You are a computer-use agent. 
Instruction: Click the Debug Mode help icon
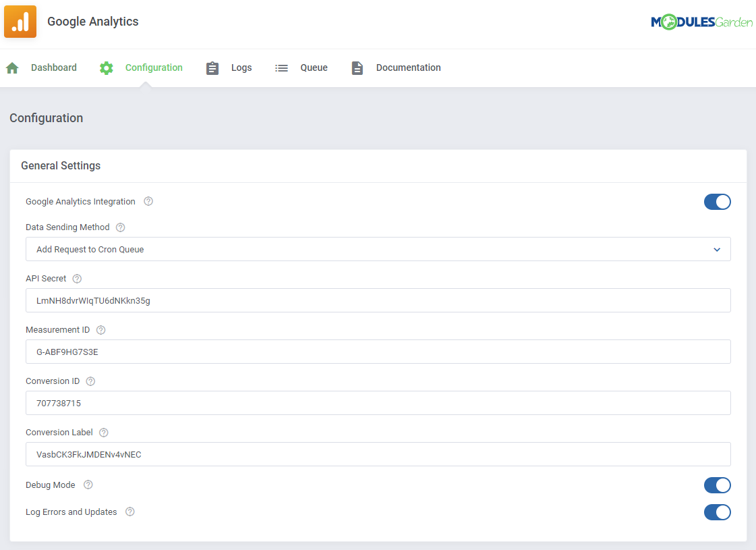88,485
